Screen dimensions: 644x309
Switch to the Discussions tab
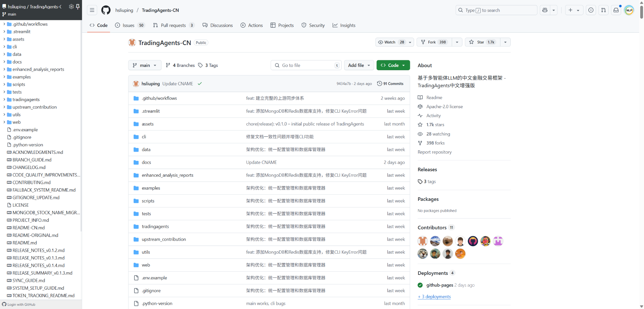tap(218, 25)
